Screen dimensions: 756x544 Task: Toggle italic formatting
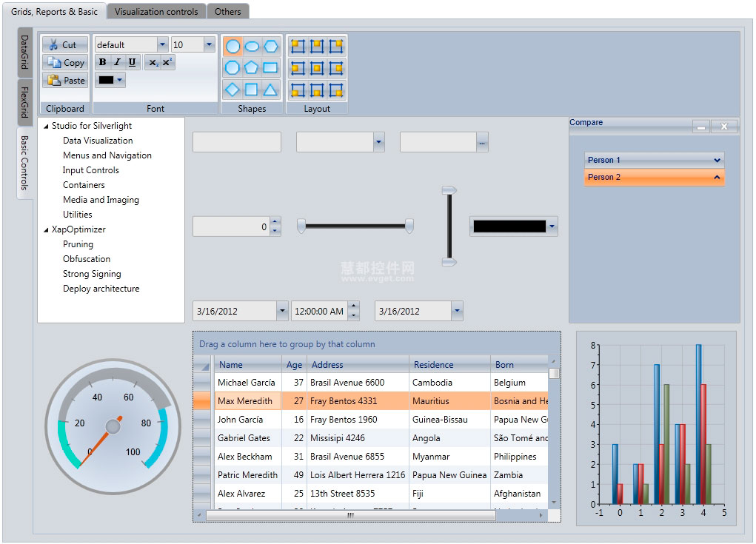coord(117,62)
